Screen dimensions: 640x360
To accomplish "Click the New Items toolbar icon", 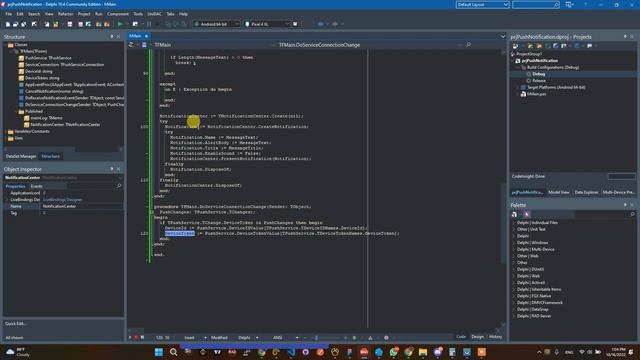I will click(8, 24).
